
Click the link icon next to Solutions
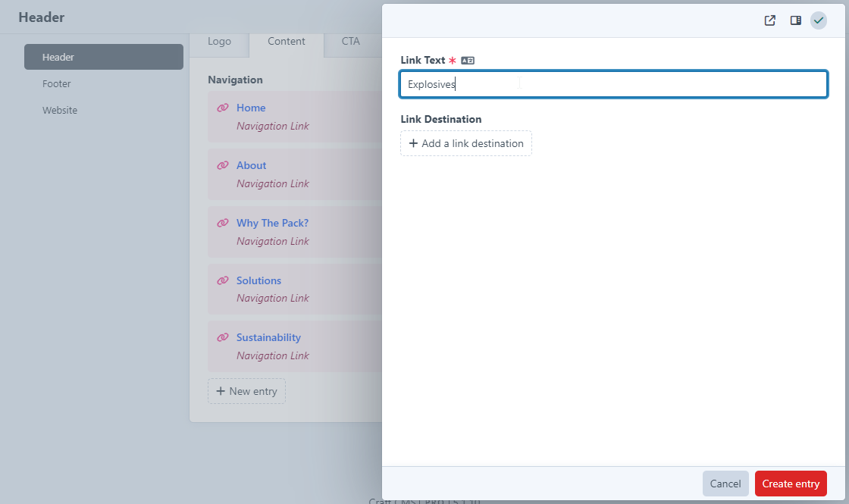[223, 280]
